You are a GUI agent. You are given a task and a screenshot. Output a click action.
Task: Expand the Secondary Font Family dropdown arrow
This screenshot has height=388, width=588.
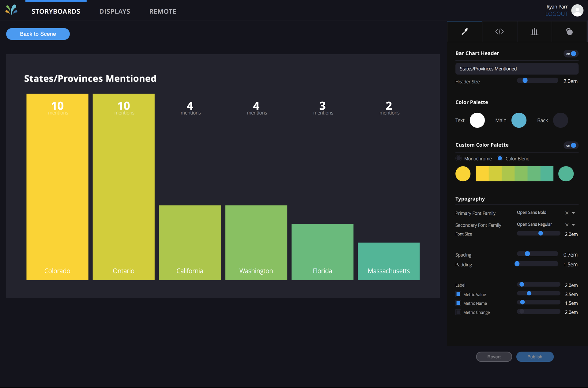(x=573, y=225)
